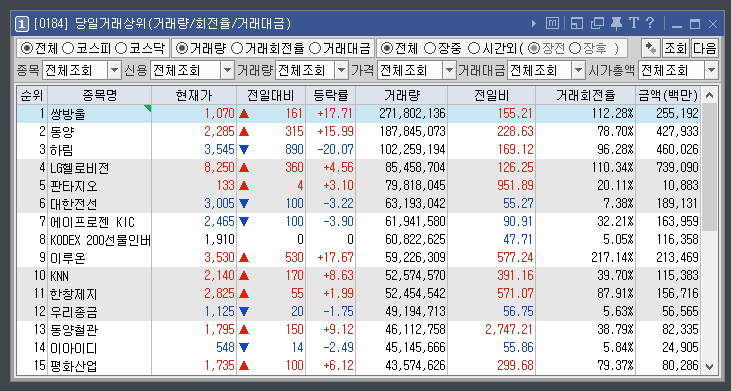
Task: Select the 전체 session radio next to 장중
Action: pos(387,48)
